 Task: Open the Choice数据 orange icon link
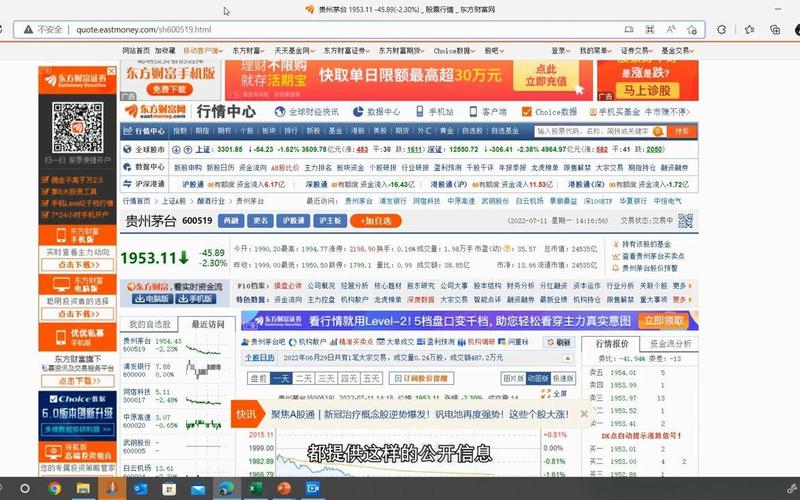tap(527, 111)
